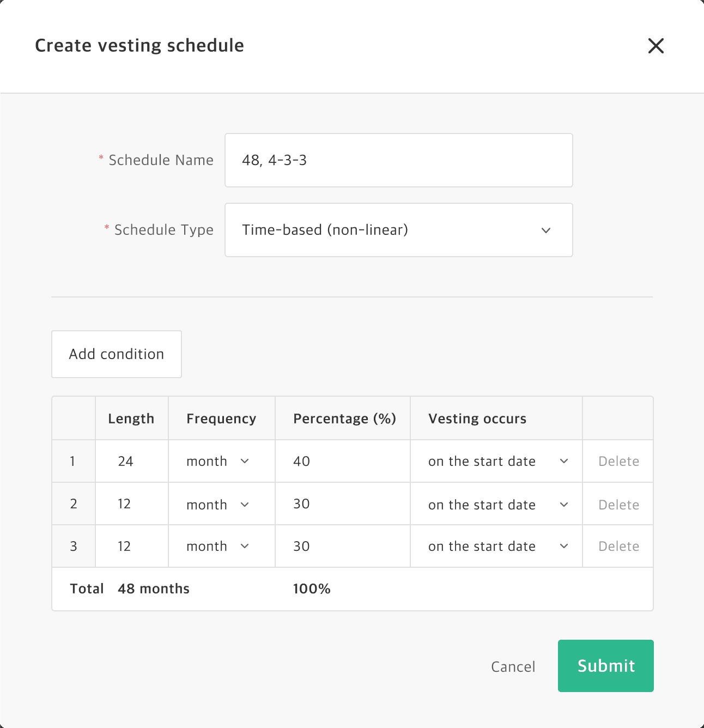The image size is (704, 728).
Task: Edit the 40 percentage value in row 1
Action: [x=342, y=461]
